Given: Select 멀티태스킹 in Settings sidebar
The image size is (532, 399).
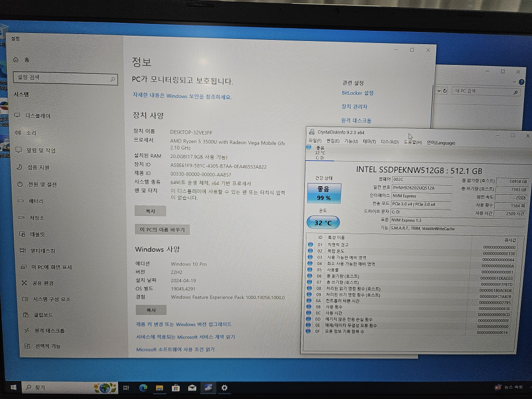Looking at the screenshot, I should [38, 251].
